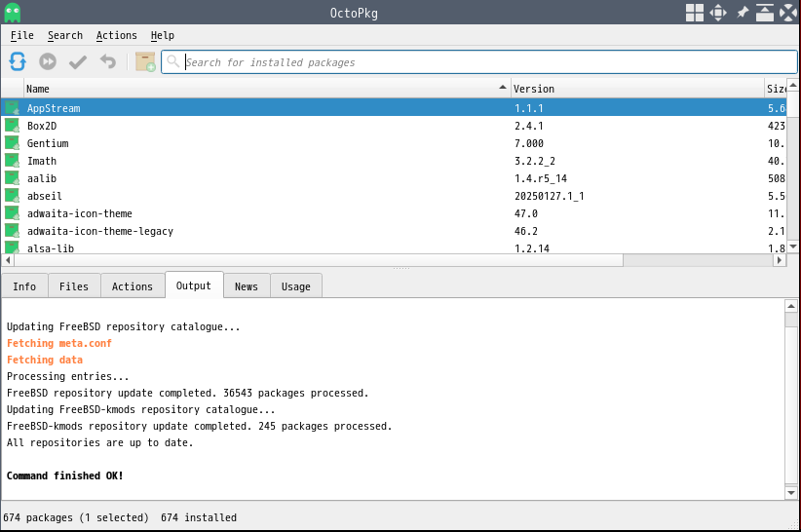Sort by the Name column header
The height and width of the screenshot is (532, 801).
coord(267,89)
